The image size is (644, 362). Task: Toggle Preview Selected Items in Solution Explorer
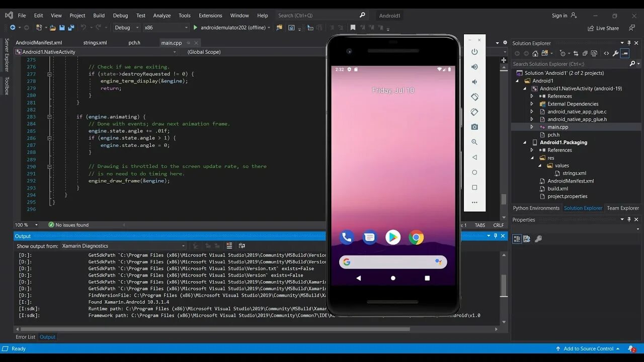click(625, 53)
